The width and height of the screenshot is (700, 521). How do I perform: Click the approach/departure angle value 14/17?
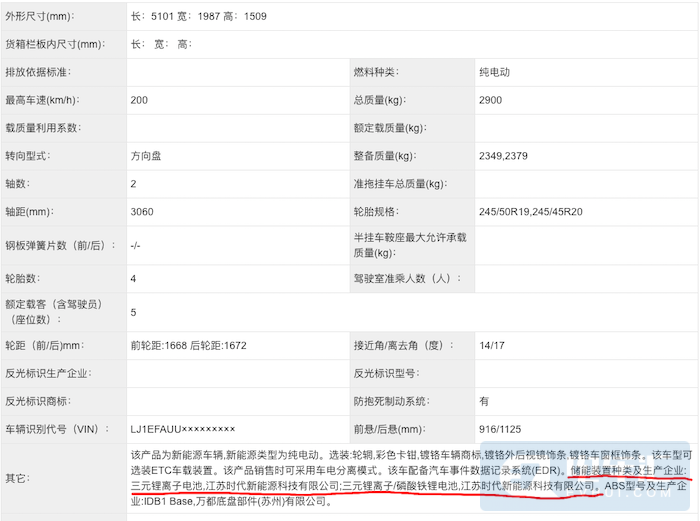point(491,345)
